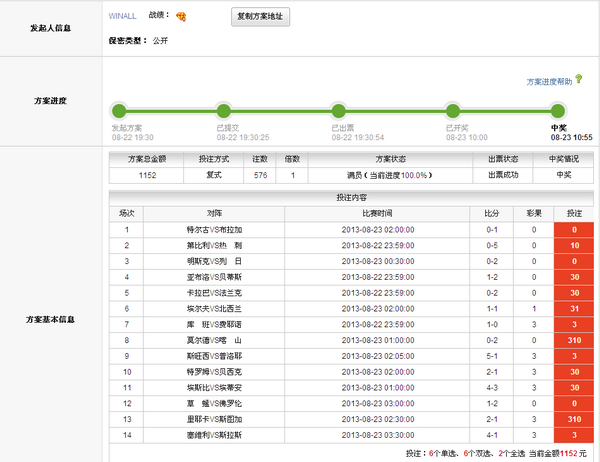Click the red bet cell for match 1

pos(574,230)
